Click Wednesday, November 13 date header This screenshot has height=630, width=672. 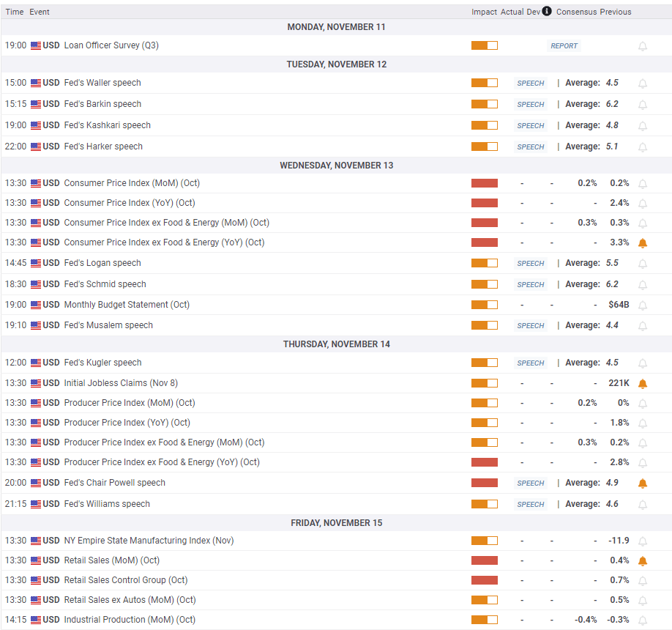pyautogui.click(x=337, y=166)
